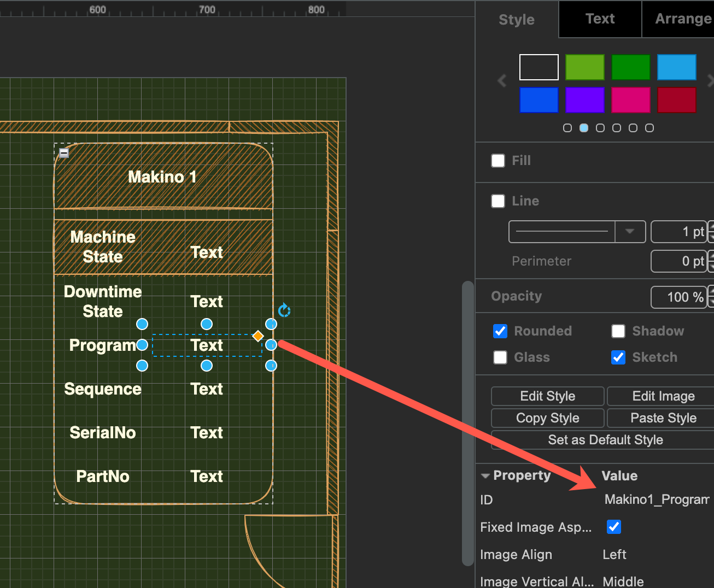The image size is (714, 588).
Task: Click Set as Default Style
Action: [x=605, y=440]
